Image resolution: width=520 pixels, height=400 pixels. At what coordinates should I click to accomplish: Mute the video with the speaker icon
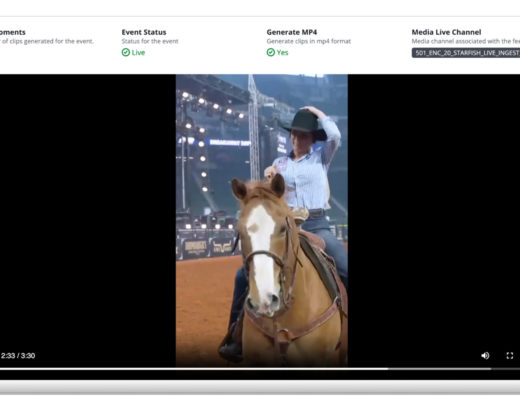[485, 356]
